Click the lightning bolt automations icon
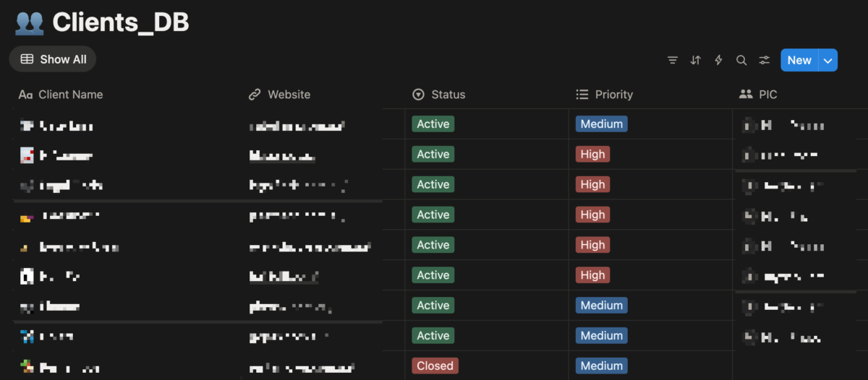The image size is (868, 380). coord(718,61)
